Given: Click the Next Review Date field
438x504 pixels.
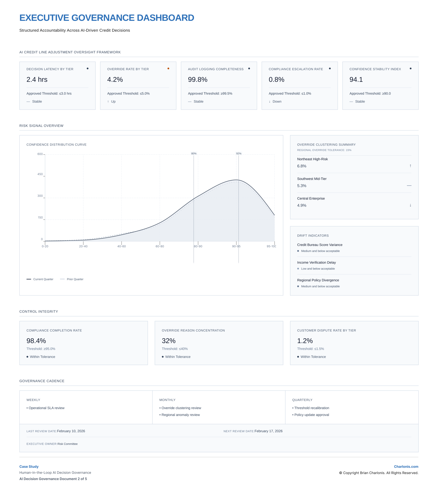Looking at the screenshot, I should click(253, 431).
